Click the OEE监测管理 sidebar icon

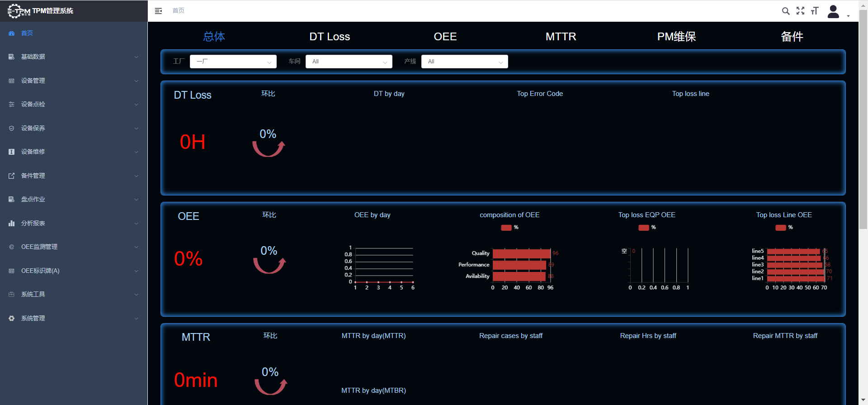pyautogui.click(x=12, y=247)
